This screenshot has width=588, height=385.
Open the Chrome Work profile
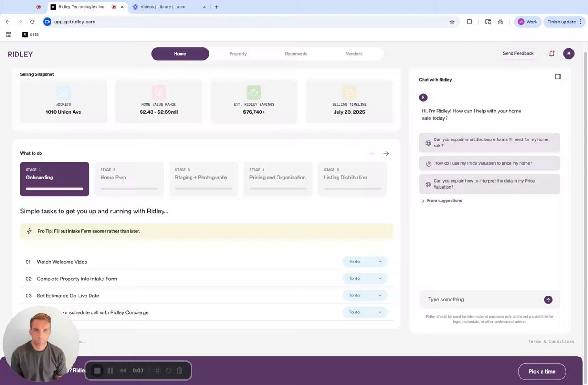527,22
